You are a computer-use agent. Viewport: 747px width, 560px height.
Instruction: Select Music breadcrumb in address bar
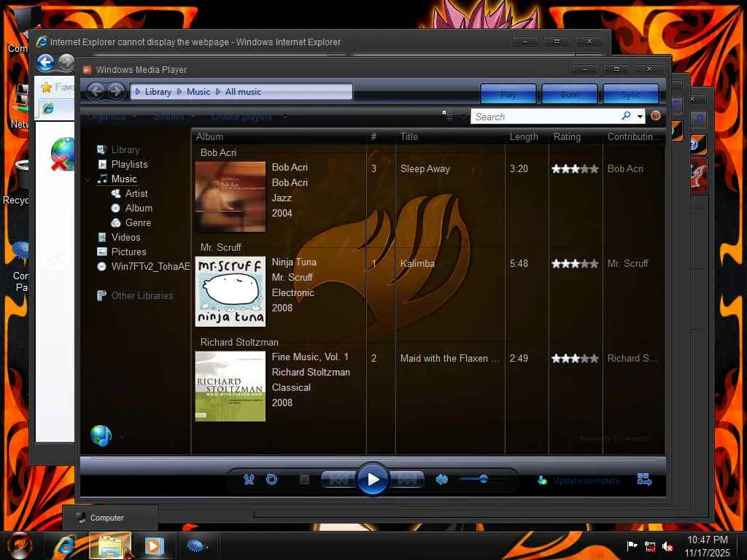pos(198,91)
